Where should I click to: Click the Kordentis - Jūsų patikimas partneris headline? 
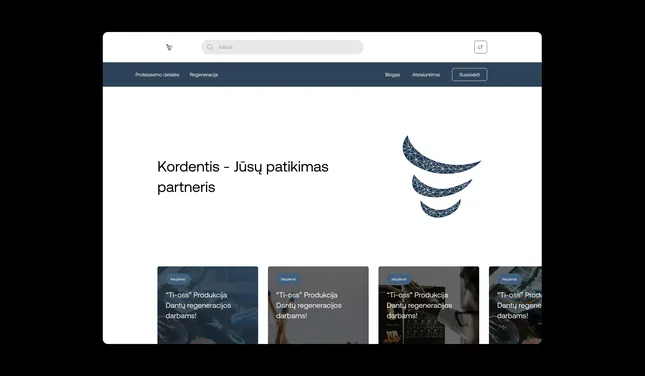pyautogui.click(x=243, y=177)
